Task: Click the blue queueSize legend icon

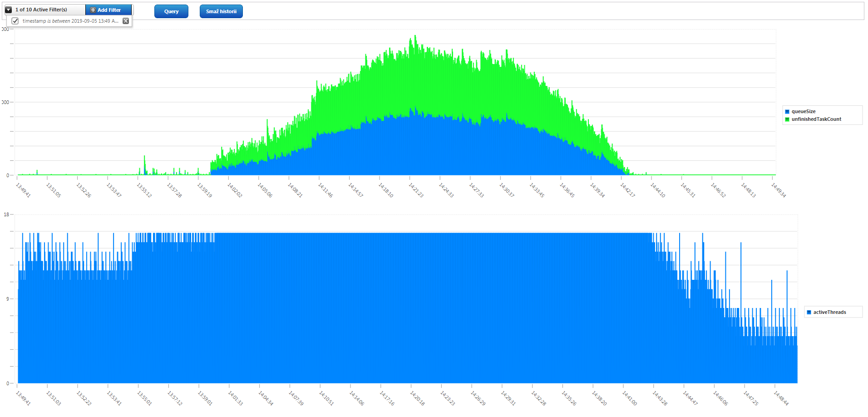Action: point(787,111)
